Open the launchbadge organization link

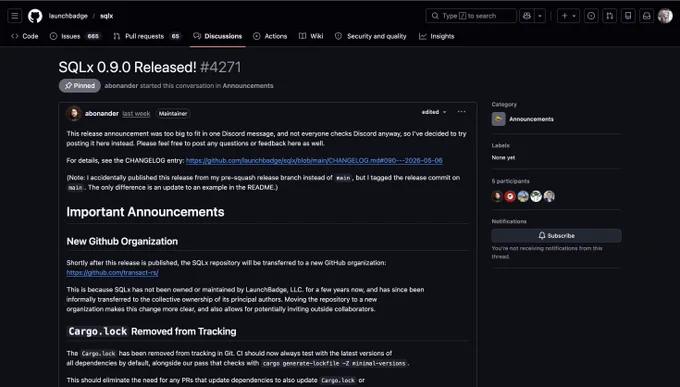point(68,16)
